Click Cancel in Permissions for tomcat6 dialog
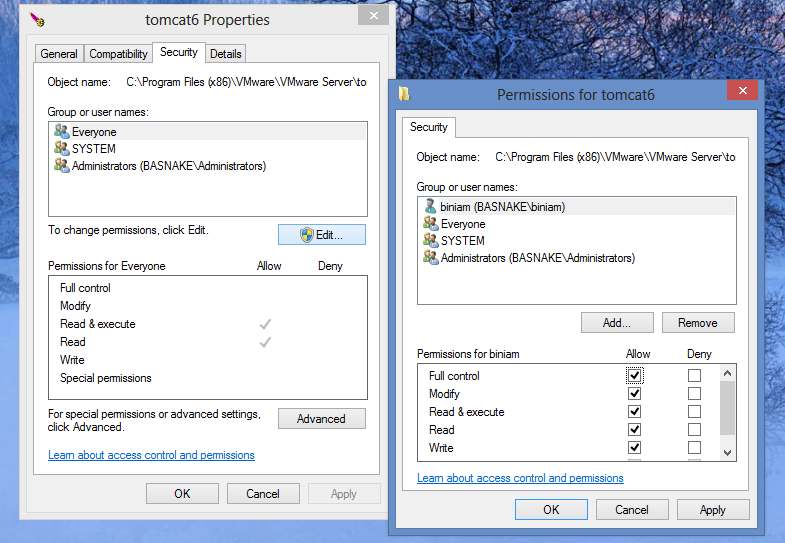Image resolution: width=785 pixels, height=543 pixels. pyautogui.click(x=632, y=509)
